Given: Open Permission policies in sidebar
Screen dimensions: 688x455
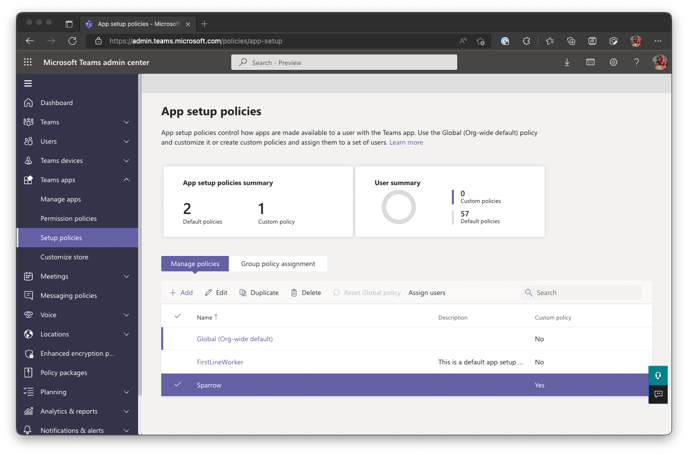Looking at the screenshot, I should coord(68,219).
